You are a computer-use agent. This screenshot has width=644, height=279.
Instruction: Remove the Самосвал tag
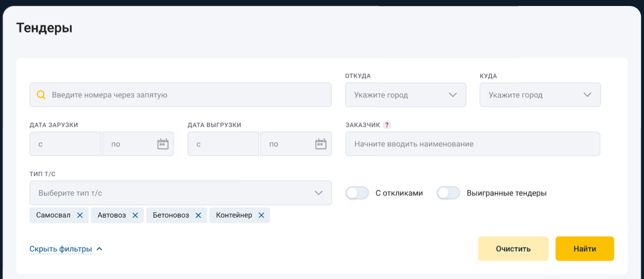(80, 215)
